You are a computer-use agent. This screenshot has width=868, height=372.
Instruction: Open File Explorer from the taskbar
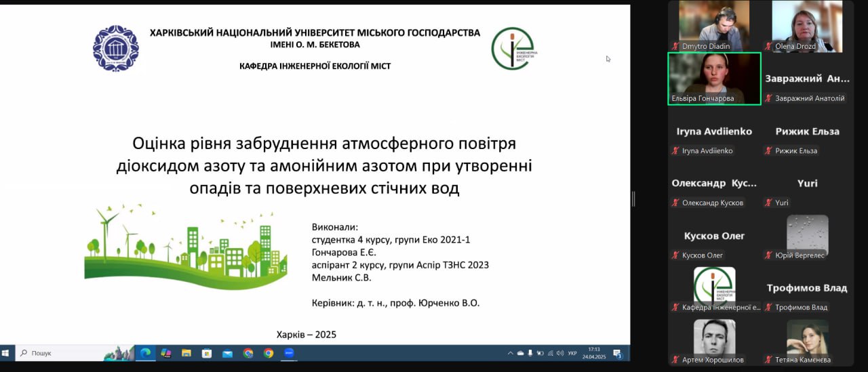(186, 353)
